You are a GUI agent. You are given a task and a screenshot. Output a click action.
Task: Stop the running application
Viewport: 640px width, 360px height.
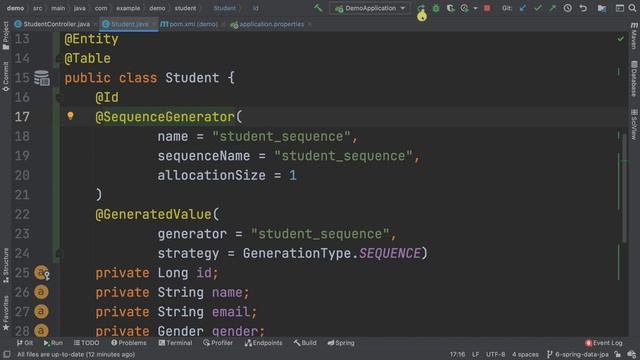click(x=487, y=8)
